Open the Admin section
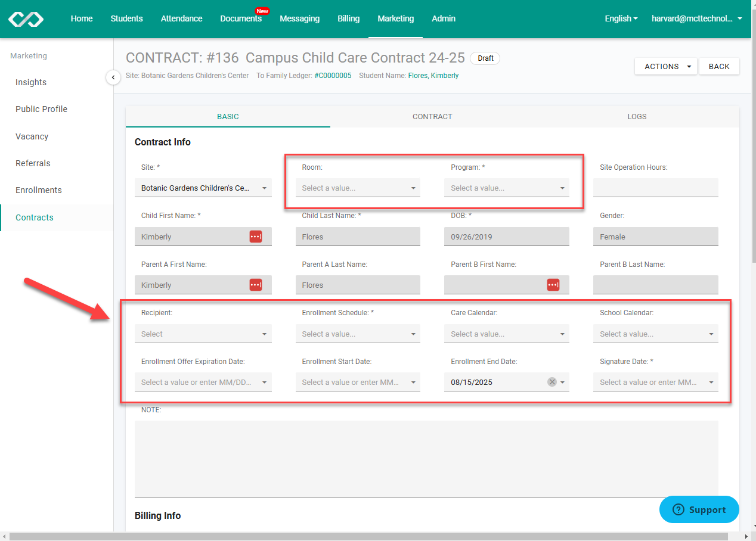 point(444,18)
